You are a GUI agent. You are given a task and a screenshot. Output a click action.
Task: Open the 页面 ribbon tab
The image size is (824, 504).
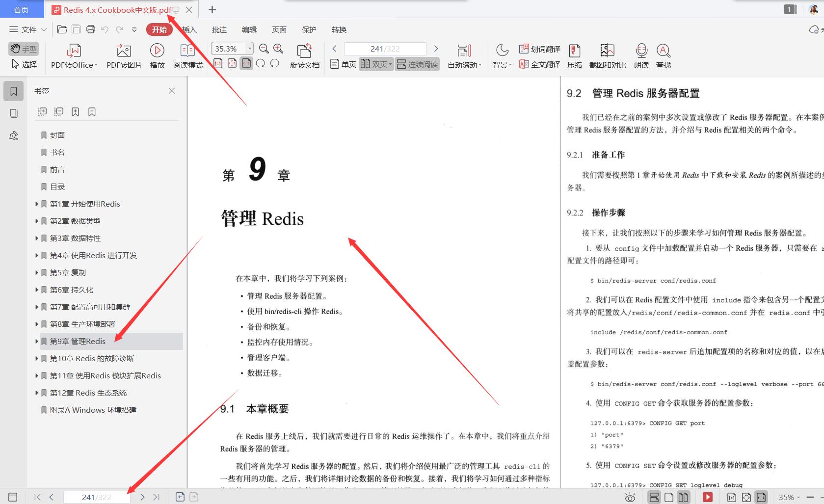pos(279,29)
